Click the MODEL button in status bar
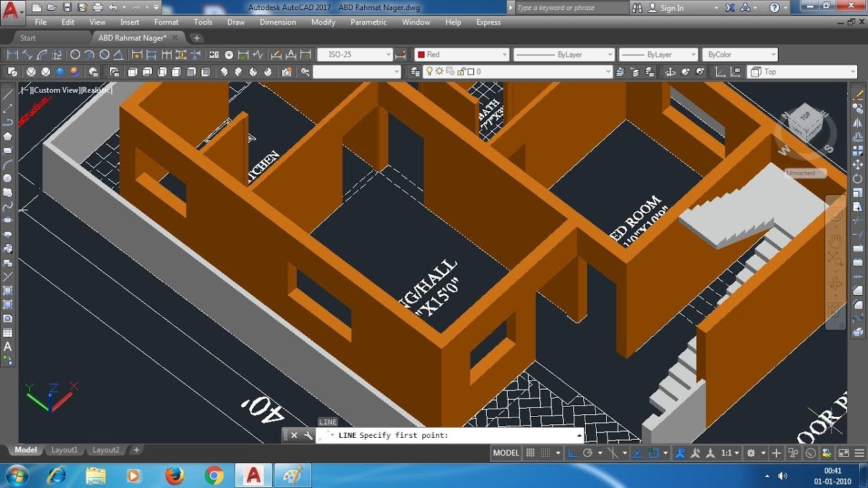The height and width of the screenshot is (488, 868). [x=506, y=453]
